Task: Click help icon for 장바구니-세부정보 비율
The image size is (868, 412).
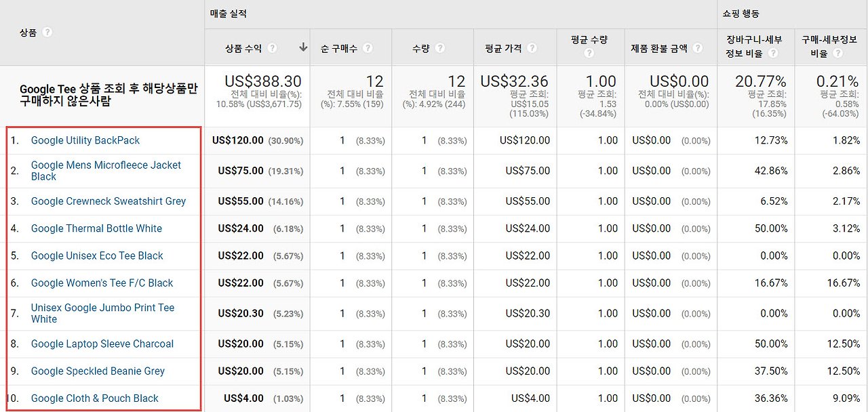Action: [x=773, y=54]
